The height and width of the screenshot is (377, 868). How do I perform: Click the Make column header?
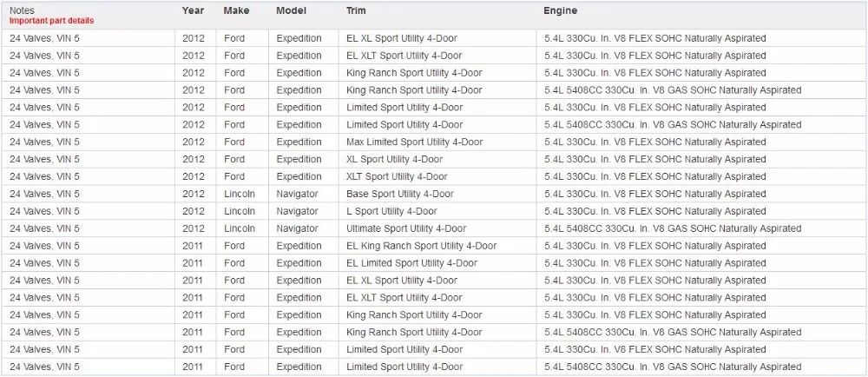pos(236,10)
